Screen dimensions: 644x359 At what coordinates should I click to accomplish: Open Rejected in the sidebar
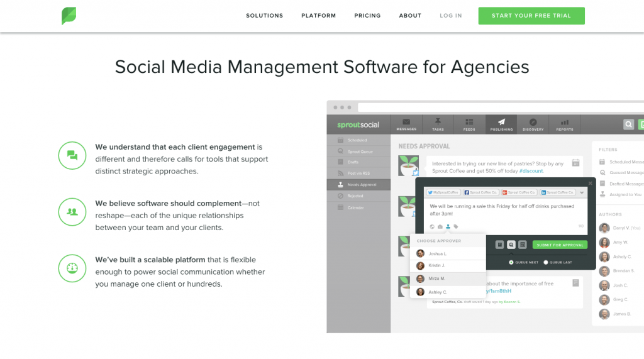pyautogui.click(x=358, y=196)
